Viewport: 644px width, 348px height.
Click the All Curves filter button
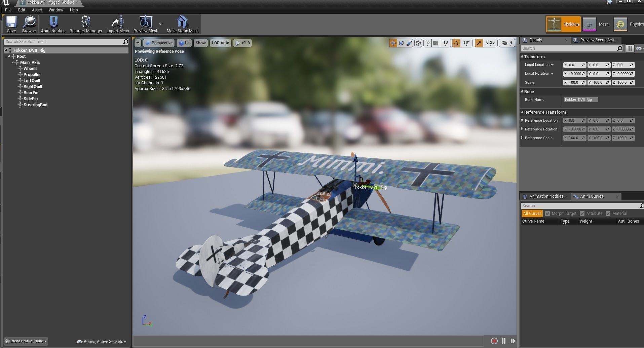click(532, 214)
